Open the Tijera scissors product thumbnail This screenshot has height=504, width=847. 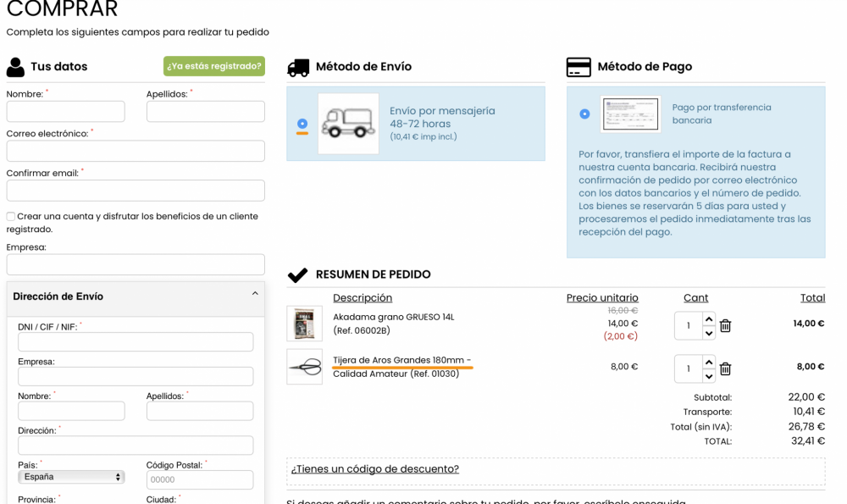click(305, 367)
